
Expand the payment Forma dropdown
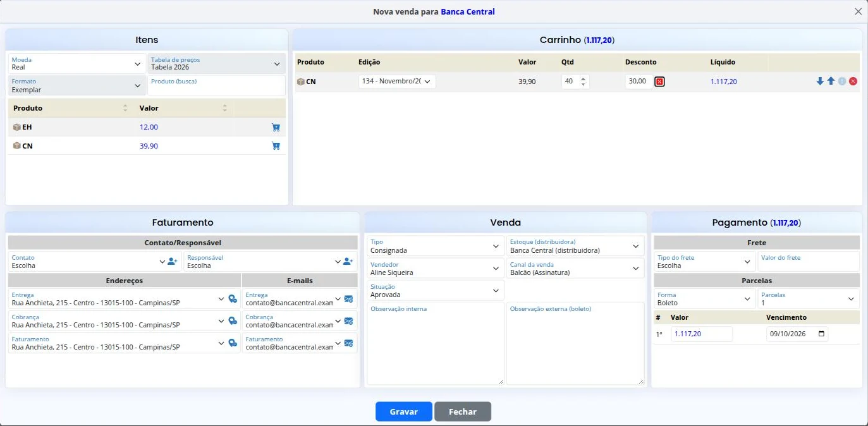coord(705,299)
